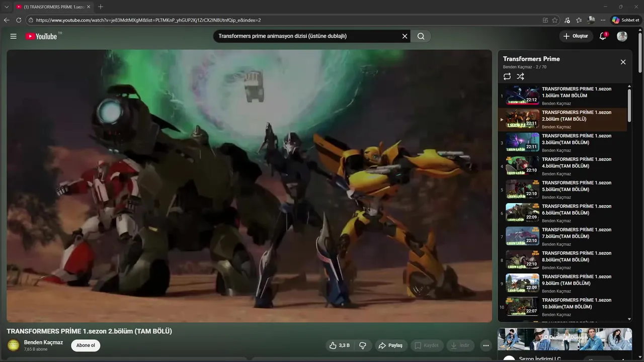Open the media control music icon
Viewport: 644px width, 362px height.
(x=568, y=20)
